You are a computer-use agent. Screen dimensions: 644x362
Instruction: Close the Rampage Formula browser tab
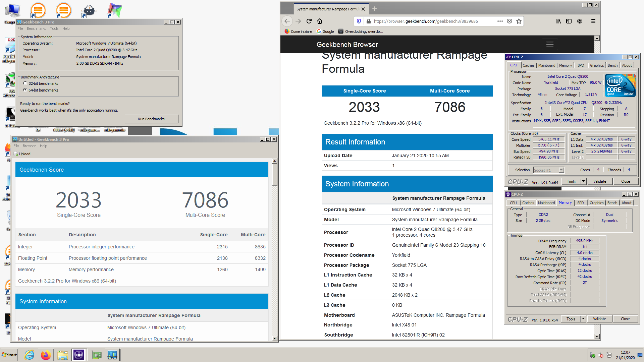point(363,9)
